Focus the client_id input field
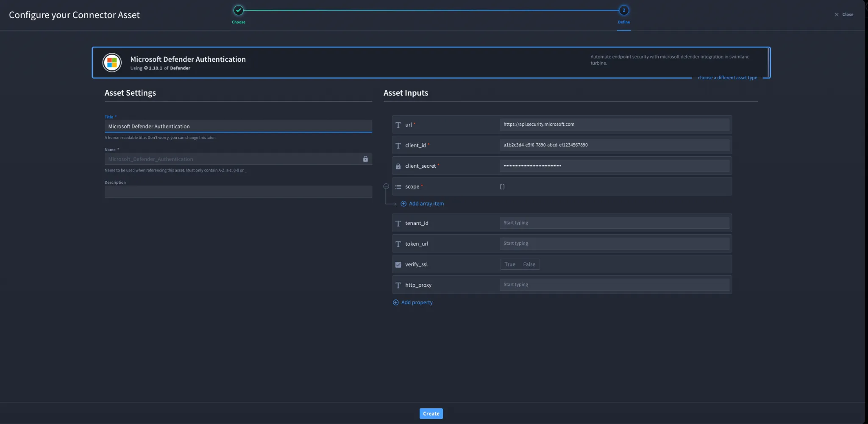 (615, 145)
